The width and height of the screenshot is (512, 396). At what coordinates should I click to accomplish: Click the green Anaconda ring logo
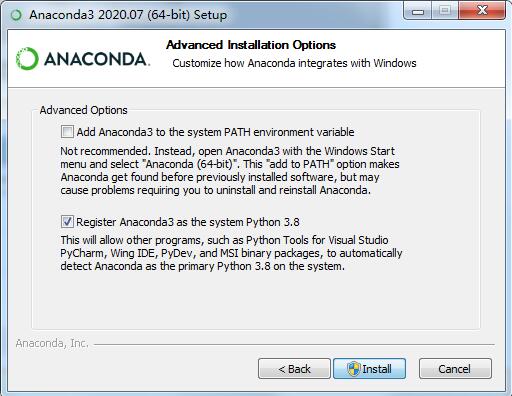[27, 59]
